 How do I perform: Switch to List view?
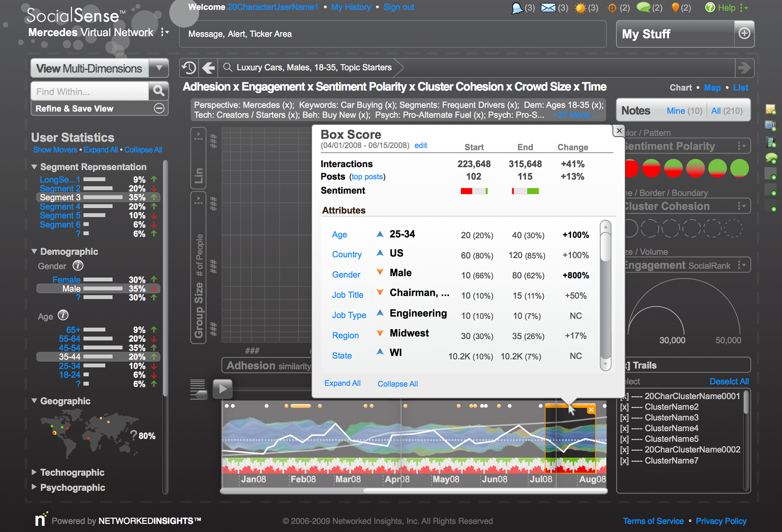click(x=740, y=88)
